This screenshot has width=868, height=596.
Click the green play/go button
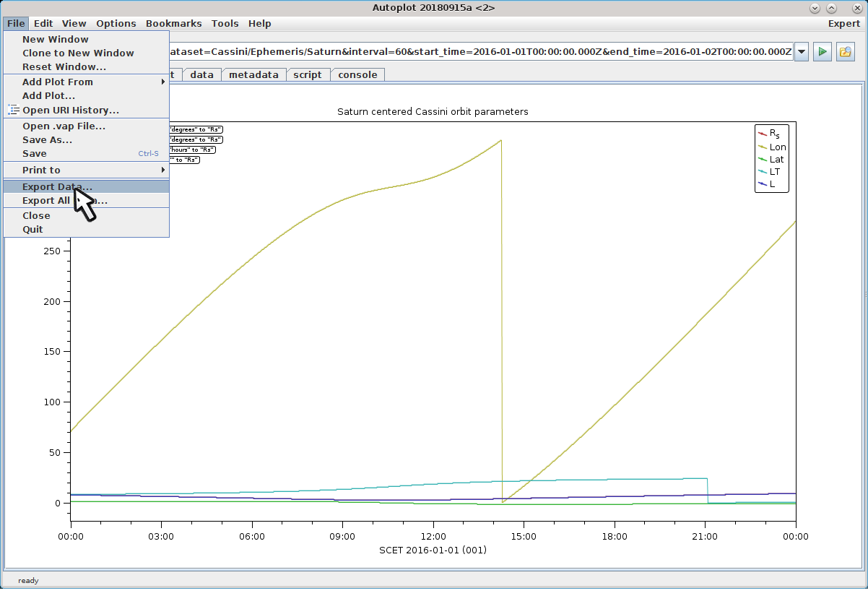[x=822, y=52]
